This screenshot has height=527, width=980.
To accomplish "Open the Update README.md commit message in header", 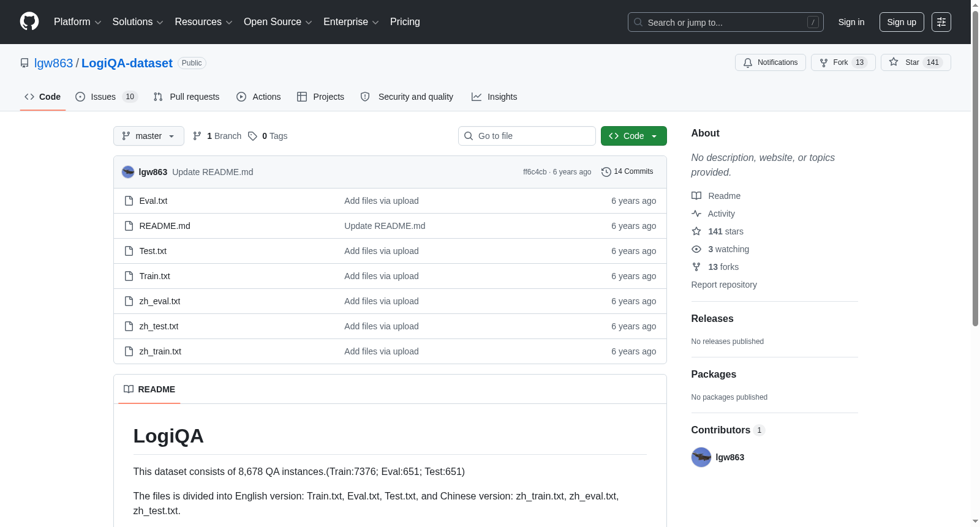I will point(213,172).
